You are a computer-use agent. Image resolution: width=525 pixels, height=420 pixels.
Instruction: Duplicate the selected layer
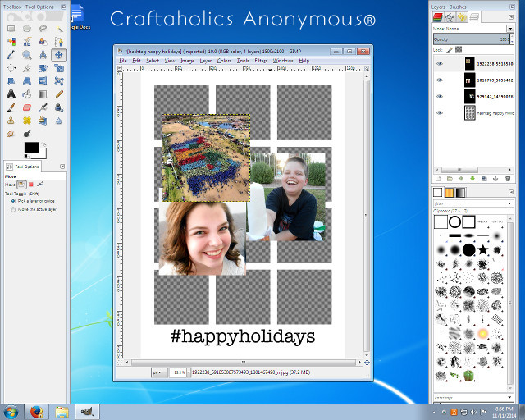484,179
